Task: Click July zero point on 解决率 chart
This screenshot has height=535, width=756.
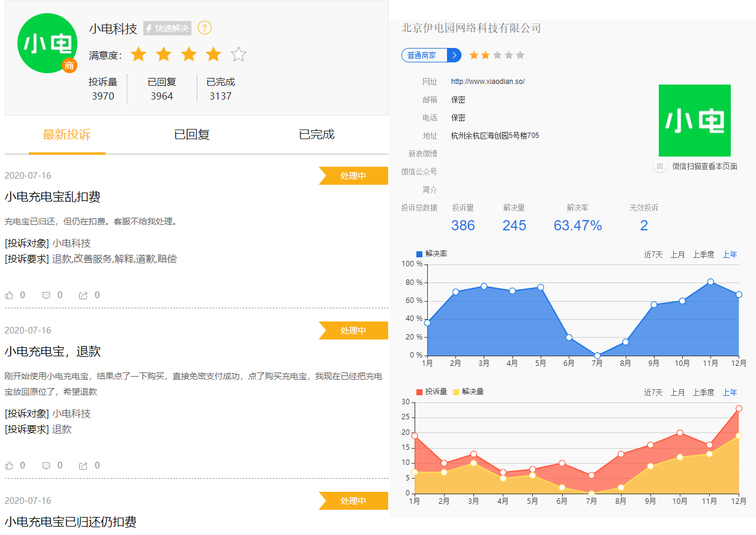Action: click(x=597, y=355)
